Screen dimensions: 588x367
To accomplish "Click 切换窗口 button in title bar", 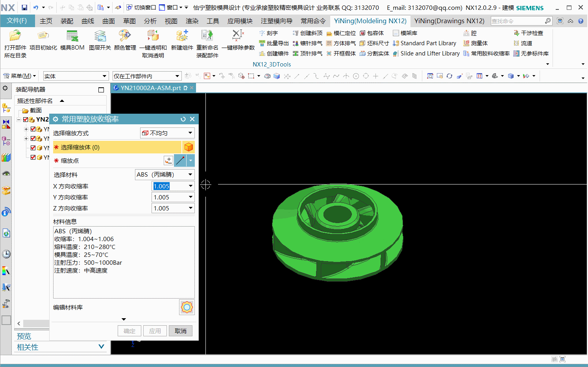I will (x=141, y=7).
